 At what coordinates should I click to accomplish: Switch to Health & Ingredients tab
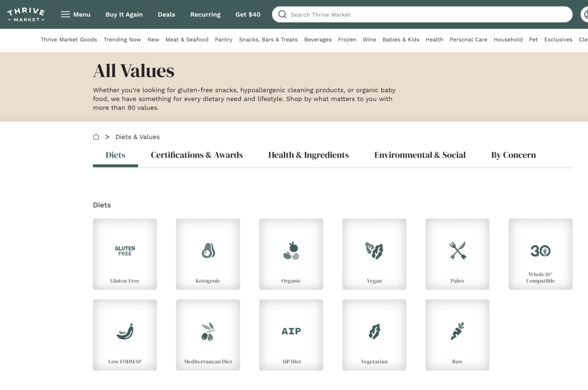point(309,155)
